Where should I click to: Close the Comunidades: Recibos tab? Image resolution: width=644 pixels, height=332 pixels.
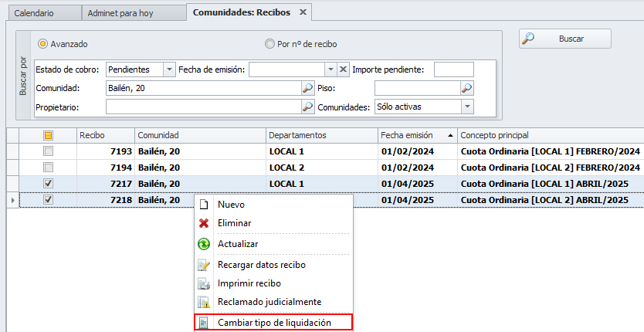click(x=303, y=12)
